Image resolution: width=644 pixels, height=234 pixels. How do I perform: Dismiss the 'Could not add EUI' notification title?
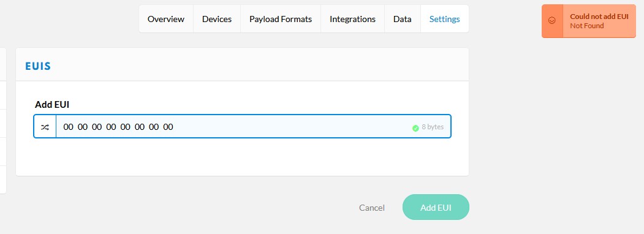tap(599, 17)
